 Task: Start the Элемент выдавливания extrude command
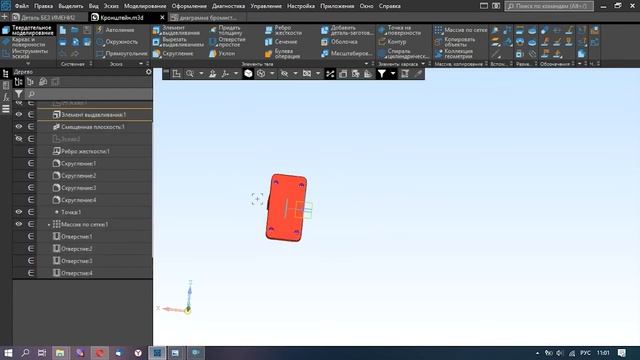(x=176, y=30)
